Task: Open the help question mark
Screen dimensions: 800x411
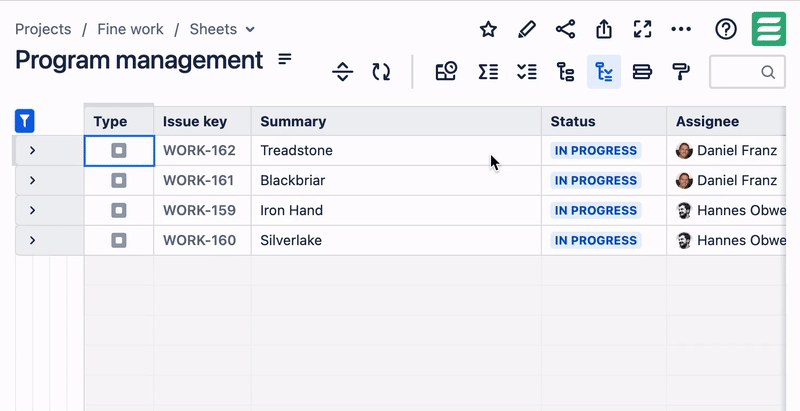Action: [x=726, y=29]
